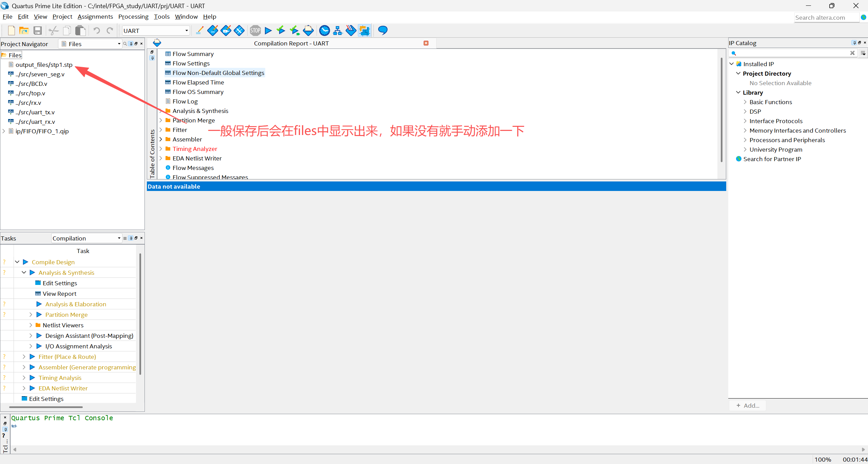Start Analysis & Elaboration checkmark icon

tap(281, 31)
